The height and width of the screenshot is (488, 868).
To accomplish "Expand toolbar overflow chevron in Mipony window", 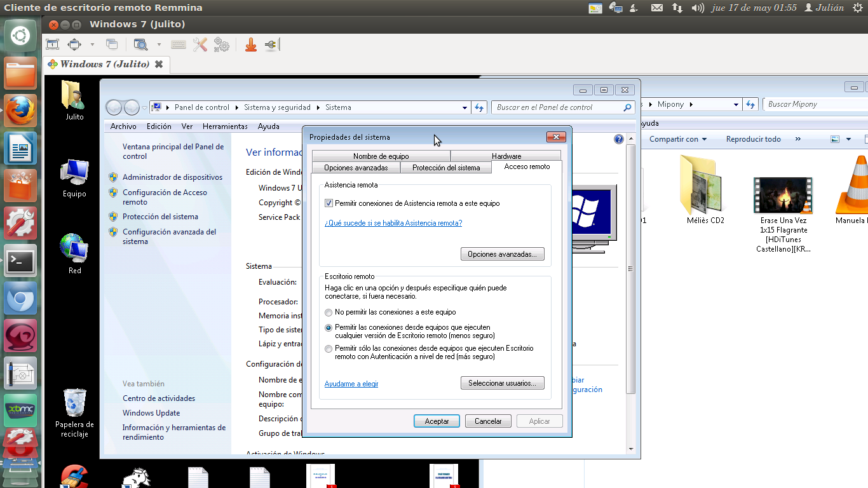I will coord(797,139).
